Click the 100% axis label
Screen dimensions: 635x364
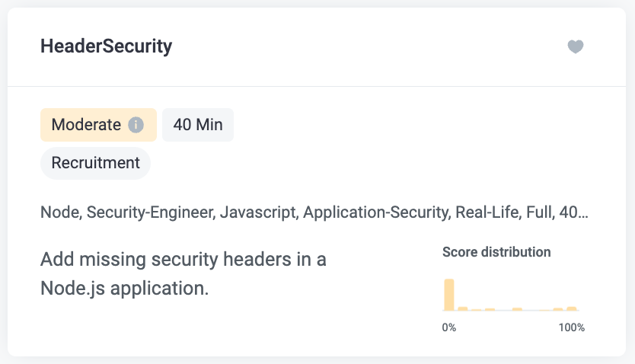click(x=571, y=327)
